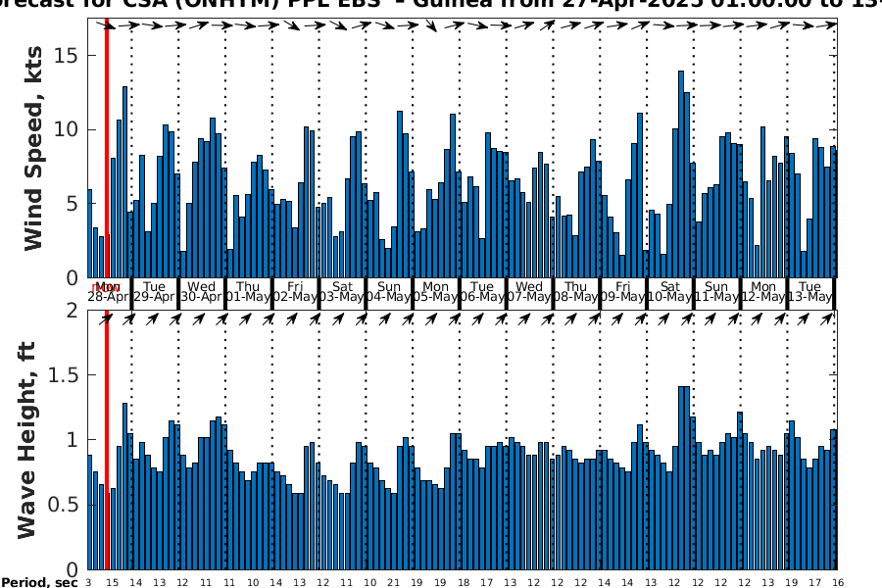This screenshot has width=882, height=588.
Task: Select the "Sat 10-May" date label
Action: click(670, 292)
